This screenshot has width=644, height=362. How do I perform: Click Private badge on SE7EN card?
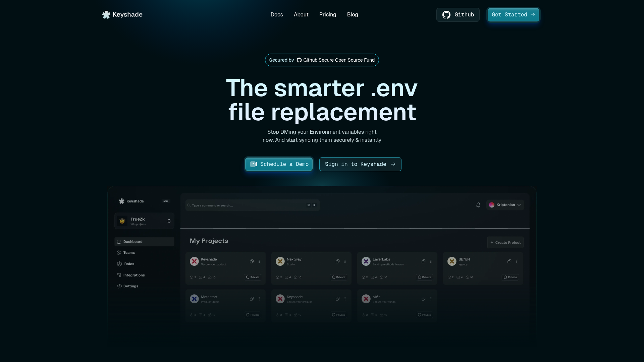(x=510, y=278)
